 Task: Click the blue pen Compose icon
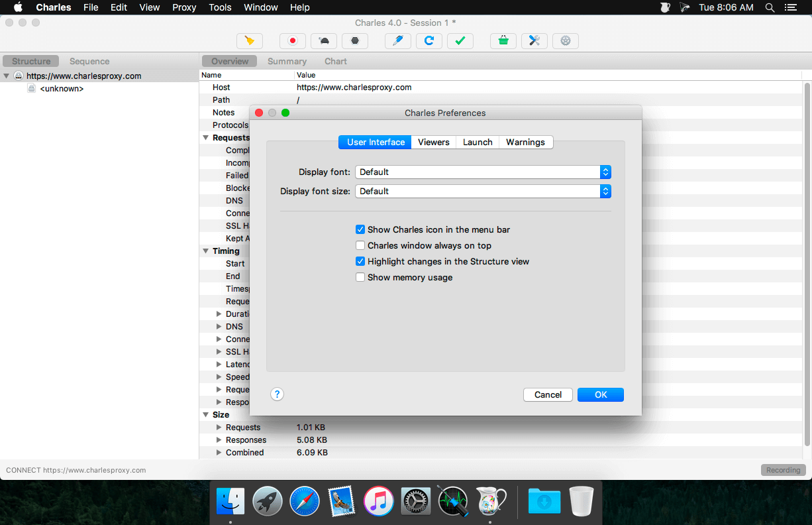coord(398,41)
